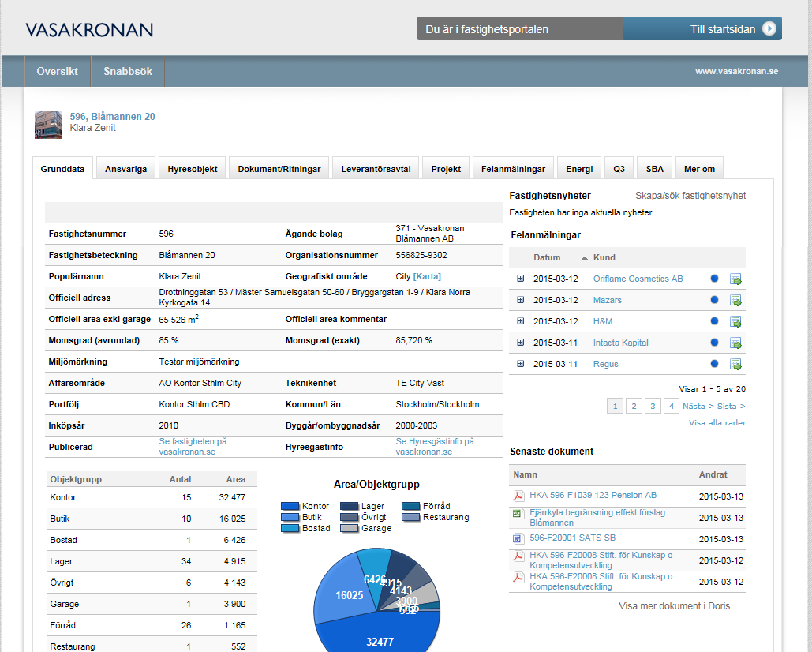This screenshot has height=652, width=812.
Task: Click the Vasakronan logo
Action: click(89, 29)
